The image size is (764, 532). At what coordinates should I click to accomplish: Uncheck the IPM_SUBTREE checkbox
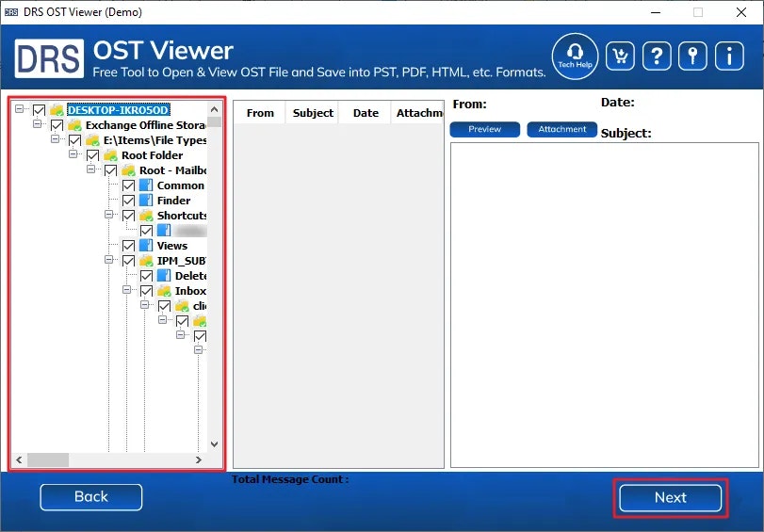click(x=129, y=261)
